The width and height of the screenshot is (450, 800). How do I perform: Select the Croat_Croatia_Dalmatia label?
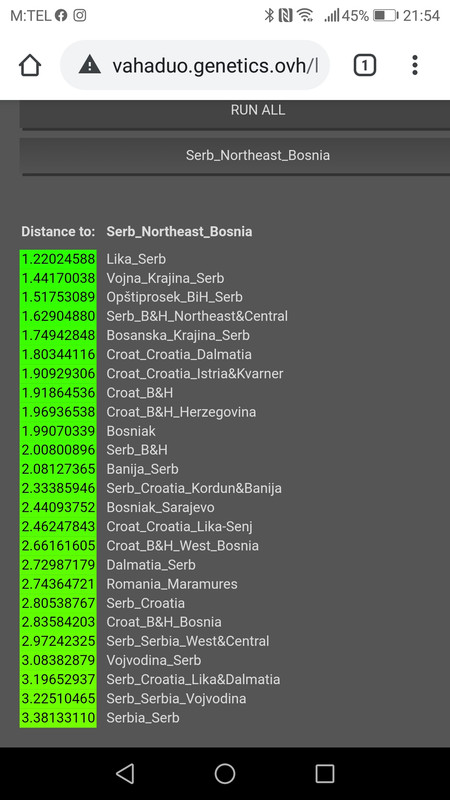[179, 354]
